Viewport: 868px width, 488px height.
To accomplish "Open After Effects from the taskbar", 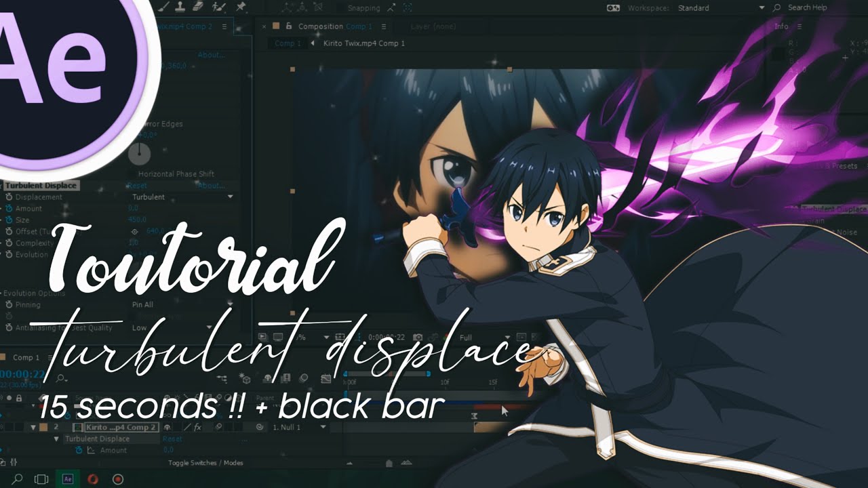I will (x=68, y=479).
